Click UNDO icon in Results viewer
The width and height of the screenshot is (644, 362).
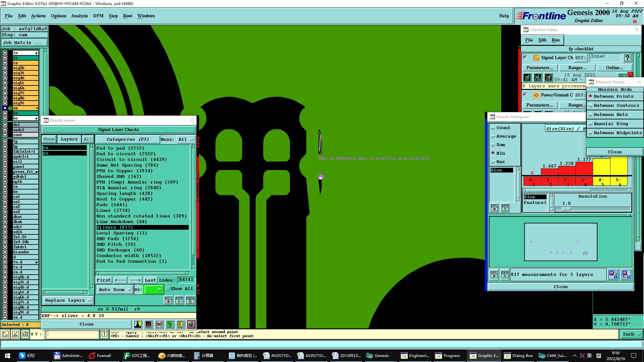[x=190, y=300]
